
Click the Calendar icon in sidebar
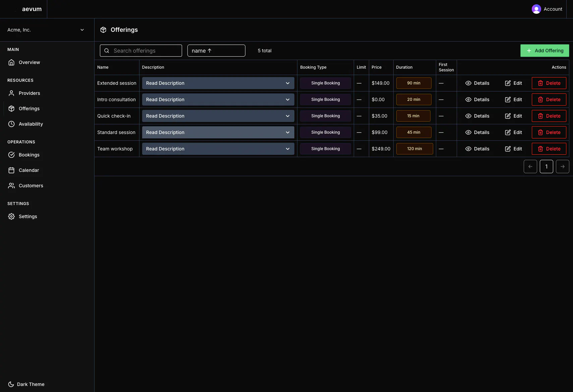point(11,170)
